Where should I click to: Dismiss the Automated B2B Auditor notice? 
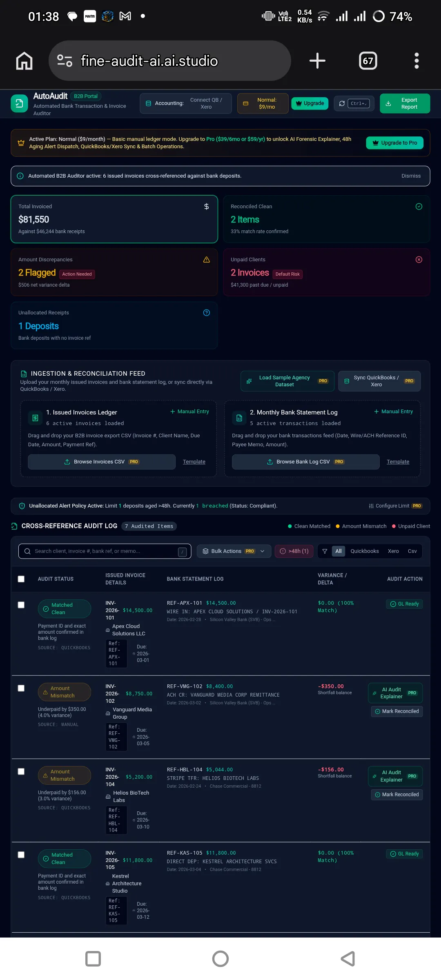point(411,176)
